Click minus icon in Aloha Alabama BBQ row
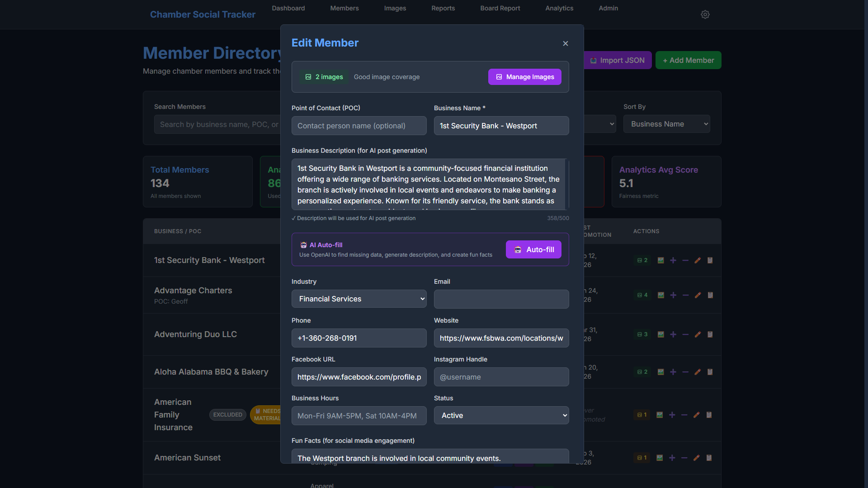Image resolution: width=868 pixels, height=488 pixels. tap(685, 372)
